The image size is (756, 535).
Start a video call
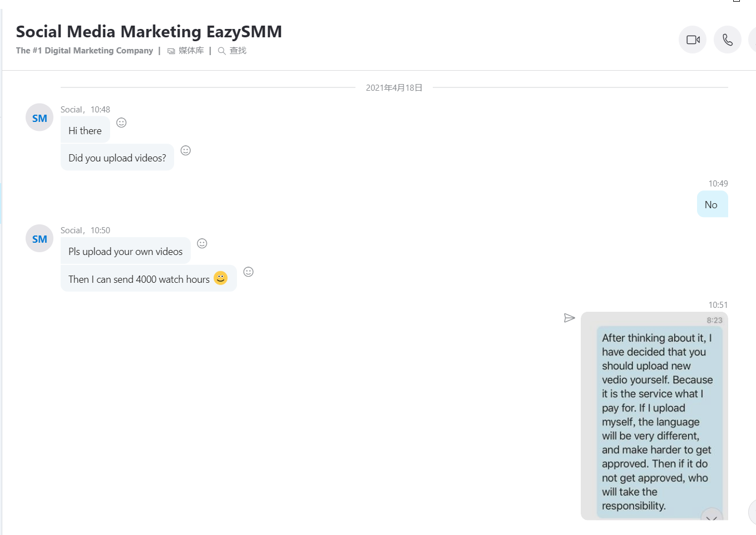(x=693, y=40)
